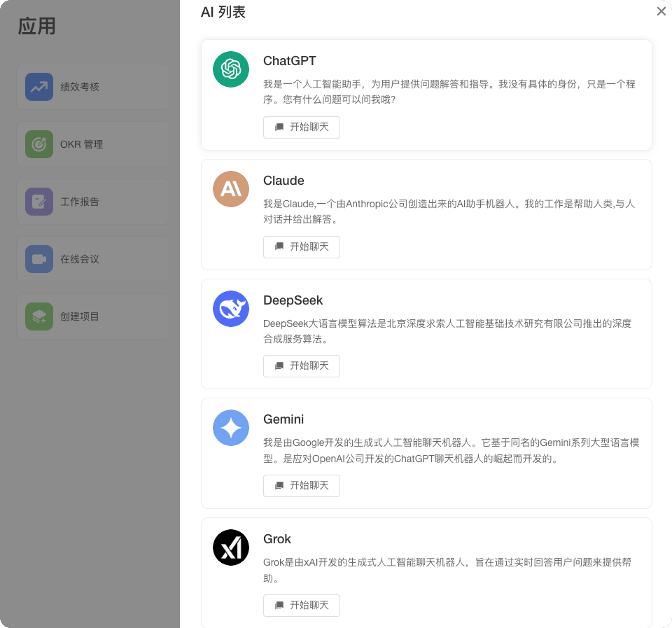Screen dimensions: 672x628
Task: Click the Grok xAI logo icon
Action: coord(231,547)
